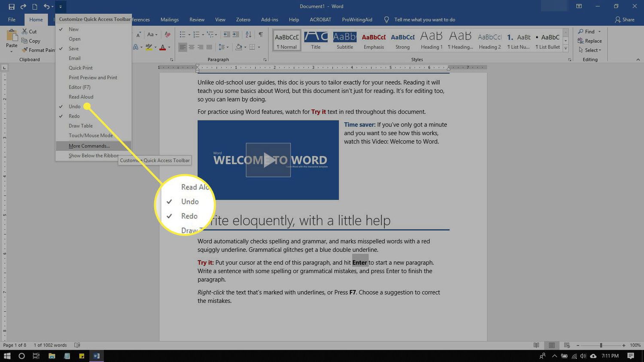Check Draw Table in the Quick Access menu
644x362 pixels.
click(x=93, y=126)
